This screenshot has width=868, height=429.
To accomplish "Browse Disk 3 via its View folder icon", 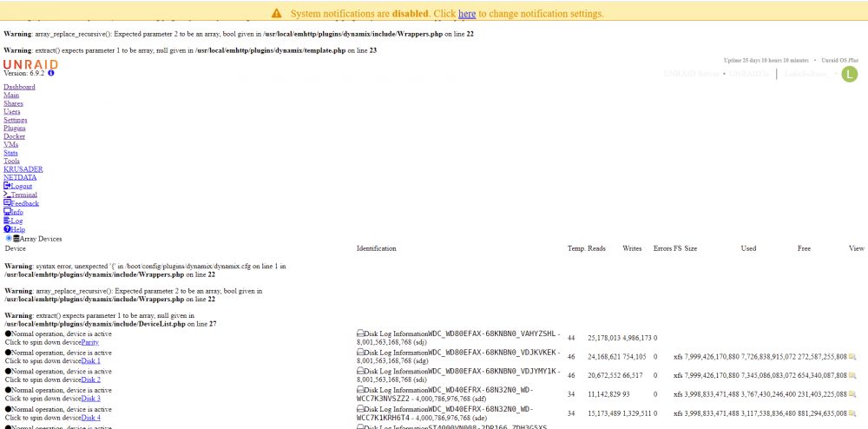I will pyautogui.click(x=852, y=394).
